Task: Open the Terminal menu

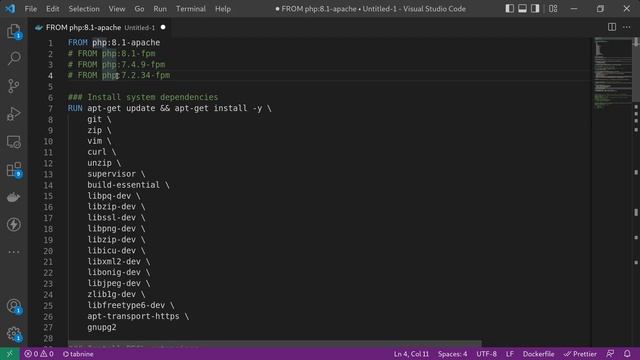Action: pos(191,9)
